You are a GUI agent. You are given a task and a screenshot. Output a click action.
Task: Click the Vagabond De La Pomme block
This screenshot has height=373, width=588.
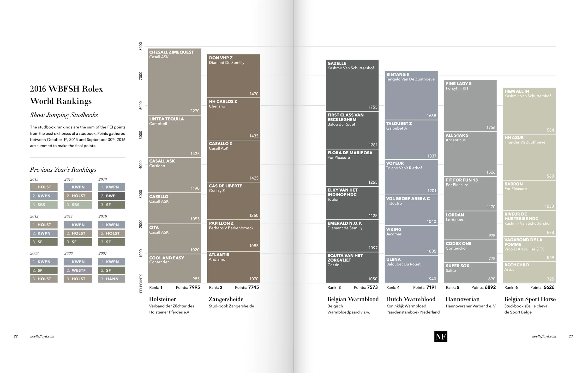pos(529,249)
